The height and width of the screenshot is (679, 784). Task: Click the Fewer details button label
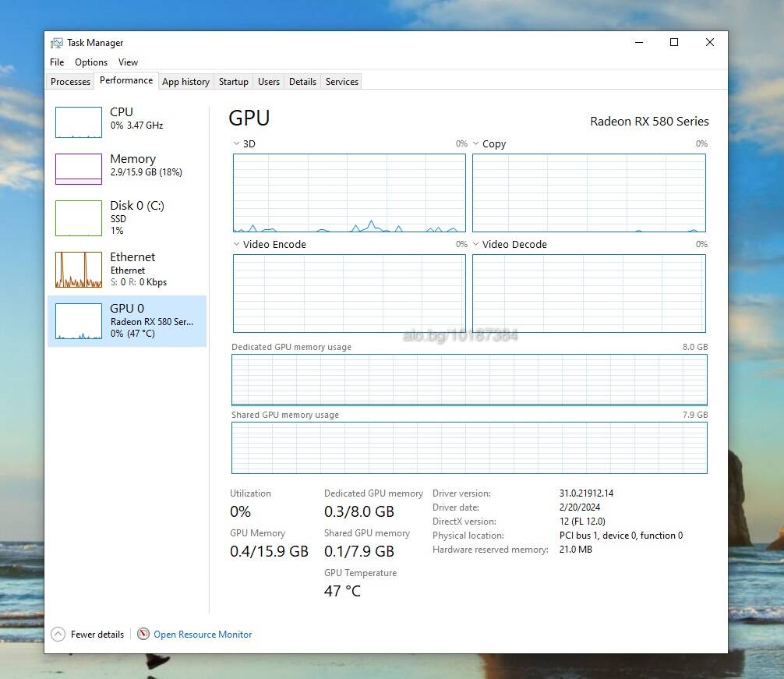coord(97,634)
